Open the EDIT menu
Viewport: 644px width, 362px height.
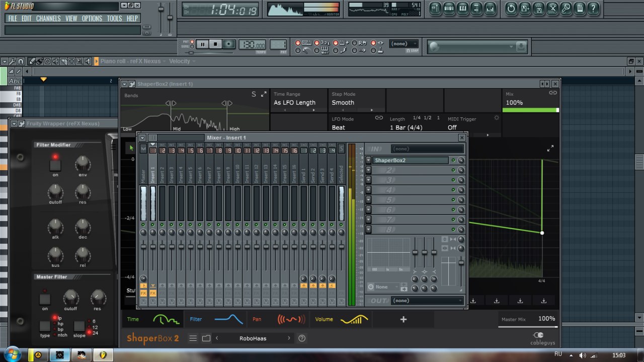tap(27, 18)
